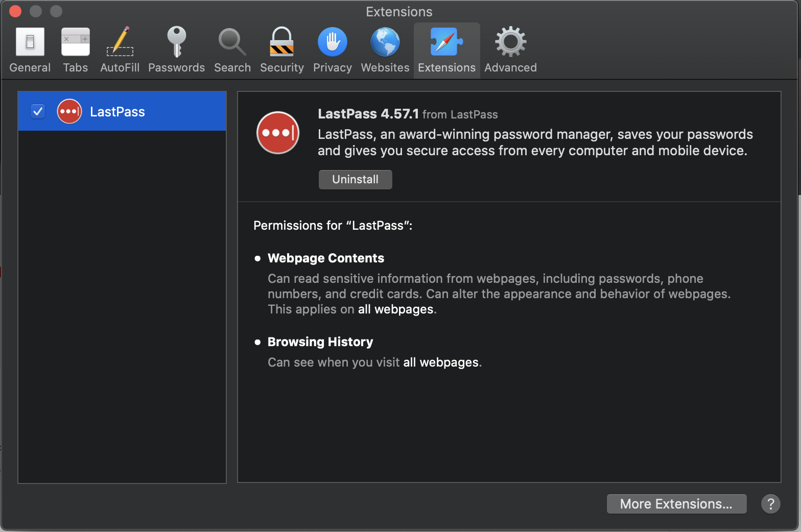Open the Advanced gear preferences
Viewport: 801px width, 532px height.
[510, 50]
